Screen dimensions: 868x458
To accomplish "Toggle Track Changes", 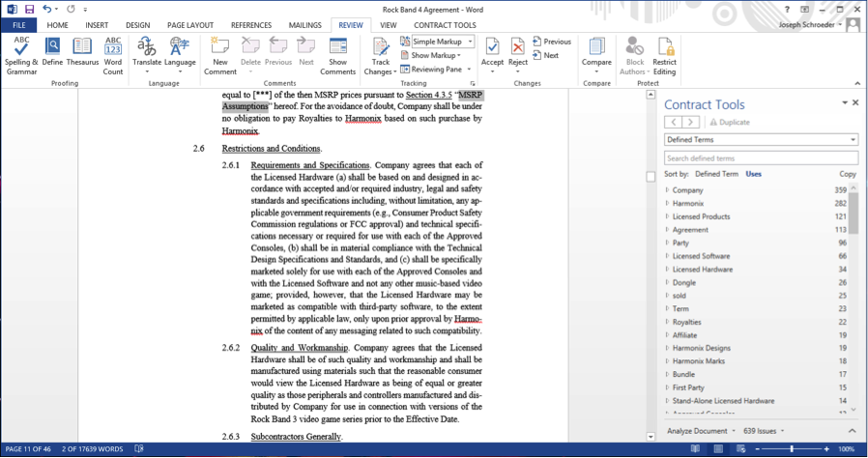I will coord(380,56).
